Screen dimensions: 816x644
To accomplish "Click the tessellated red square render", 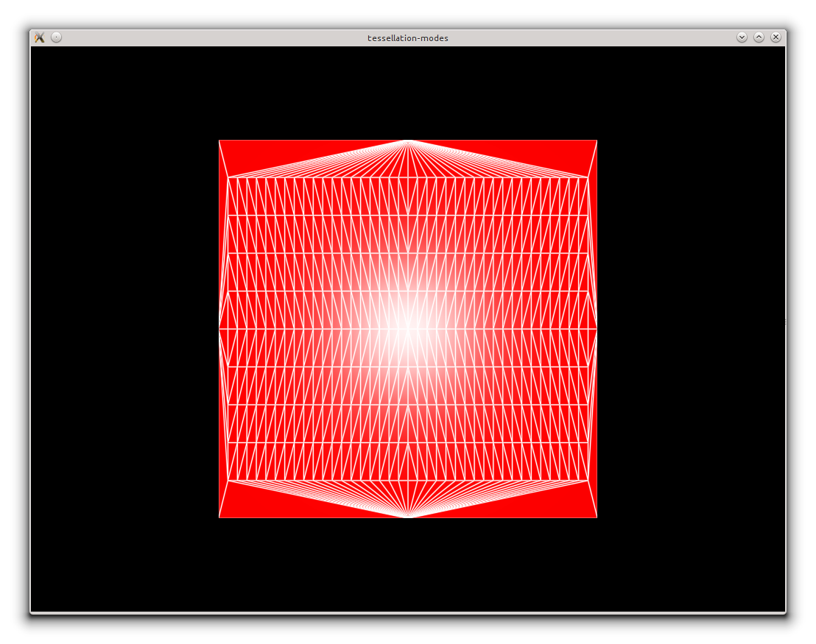I will coord(408,329).
